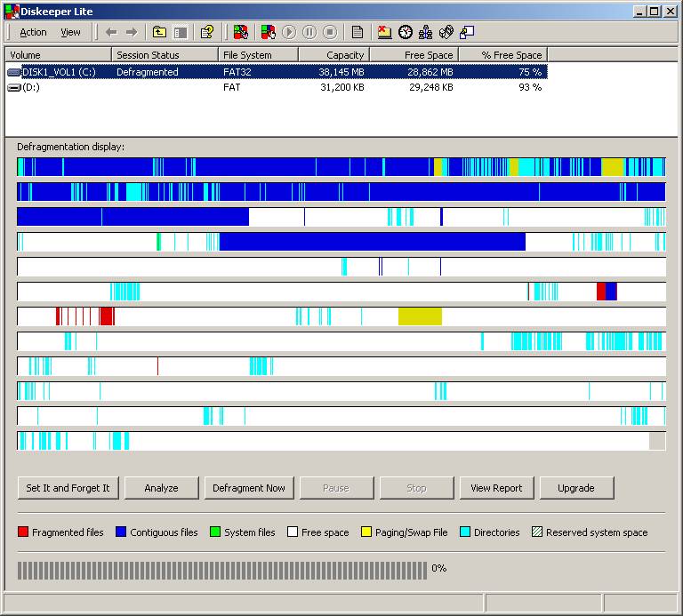Sort by File System column header
Image resolution: width=683 pixels, height=616 pixels.
click(x=258, y=55)
